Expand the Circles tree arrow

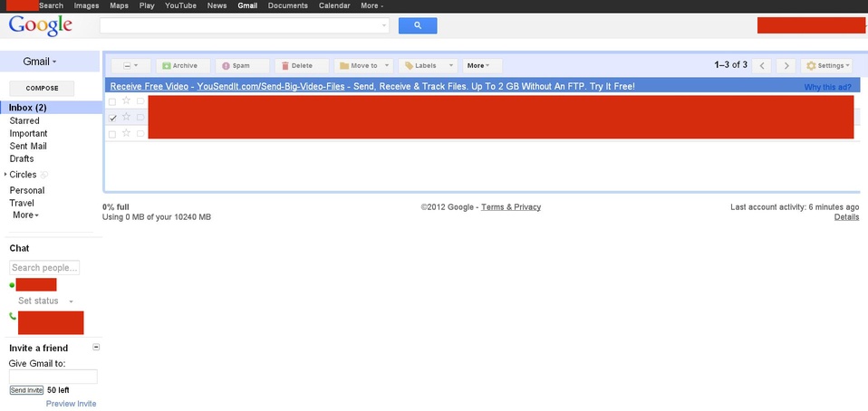point(5,174)
